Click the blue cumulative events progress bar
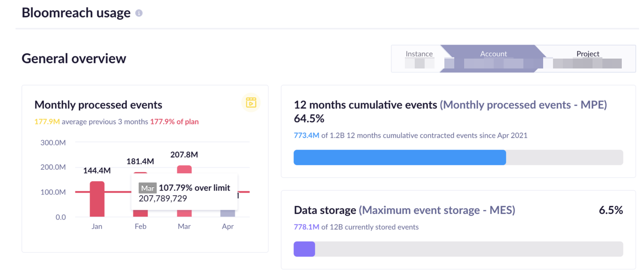This screenshot has width=644, height=276. point(400,157)
